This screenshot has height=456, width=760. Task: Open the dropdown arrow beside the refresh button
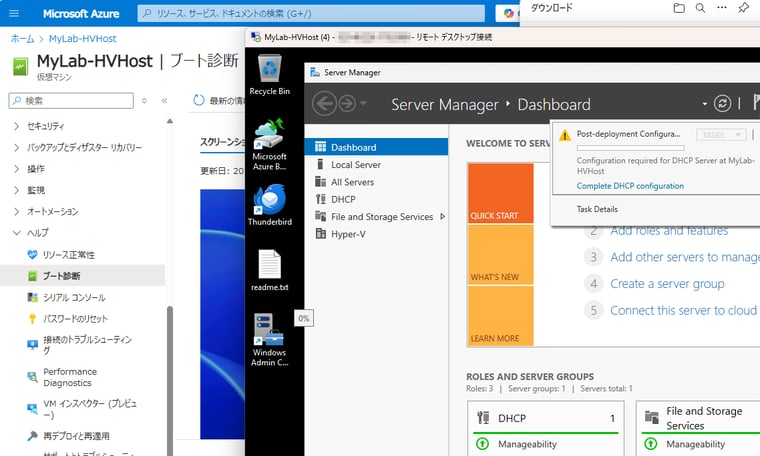pyautogui.click(x=704, y=104)
